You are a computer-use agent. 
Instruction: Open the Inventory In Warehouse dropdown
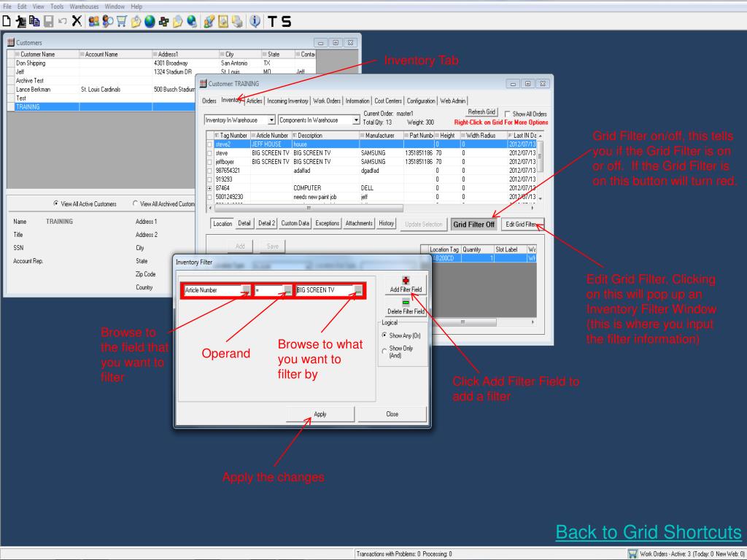pyautogui.click(x=271, y=120)
